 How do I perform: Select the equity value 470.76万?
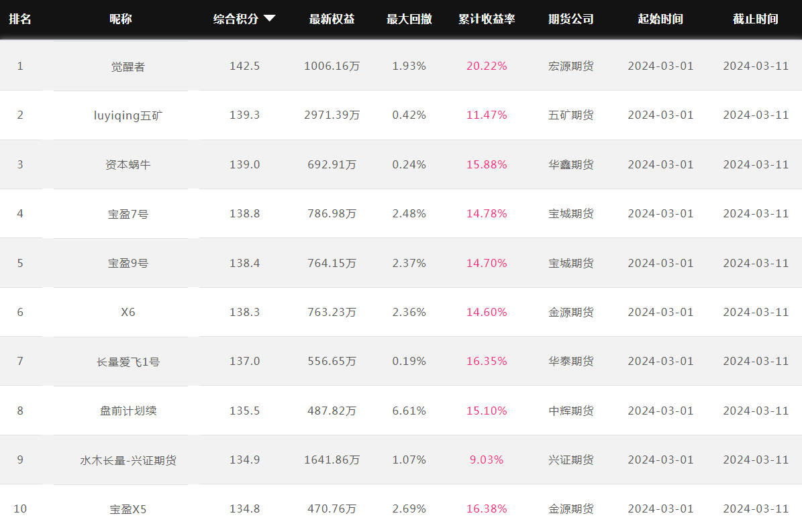pyautogui.click(x=332, y=509)
